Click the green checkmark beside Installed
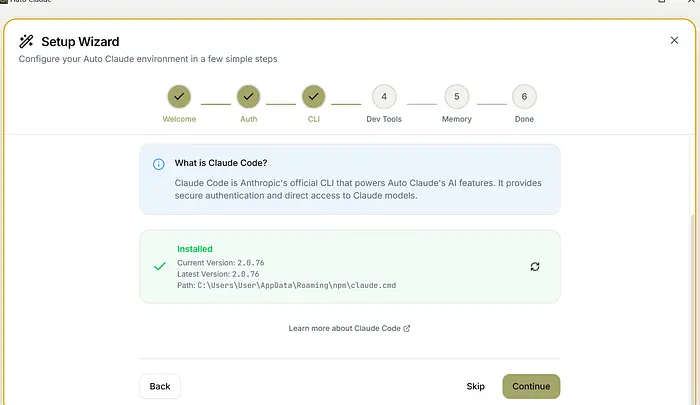The image size is (700, 405). point(159,267)
